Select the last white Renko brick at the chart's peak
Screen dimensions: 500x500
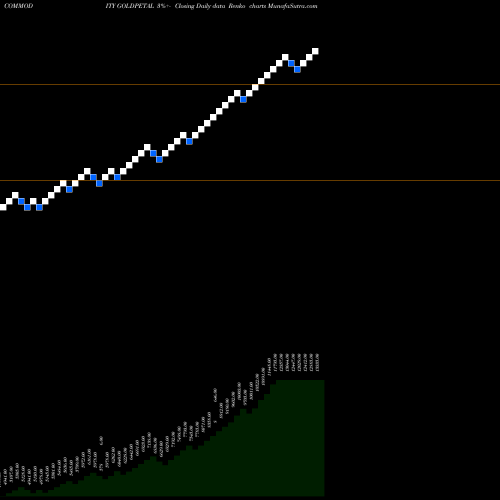[315, 51]
